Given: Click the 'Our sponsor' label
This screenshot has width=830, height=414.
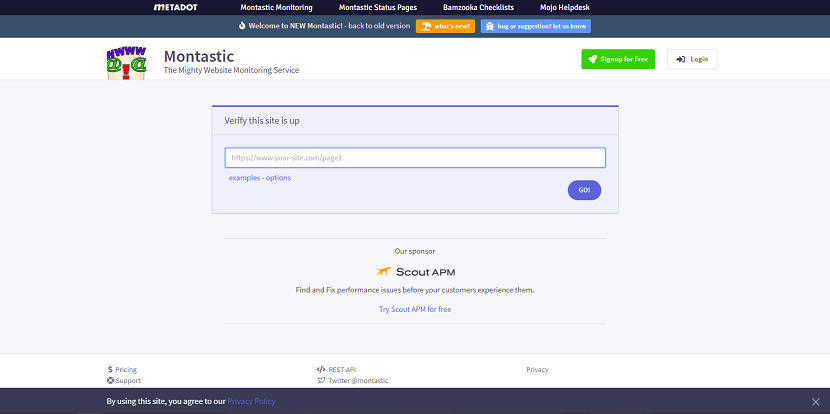Looking at the screenshot, I should [x=415, y=251].
